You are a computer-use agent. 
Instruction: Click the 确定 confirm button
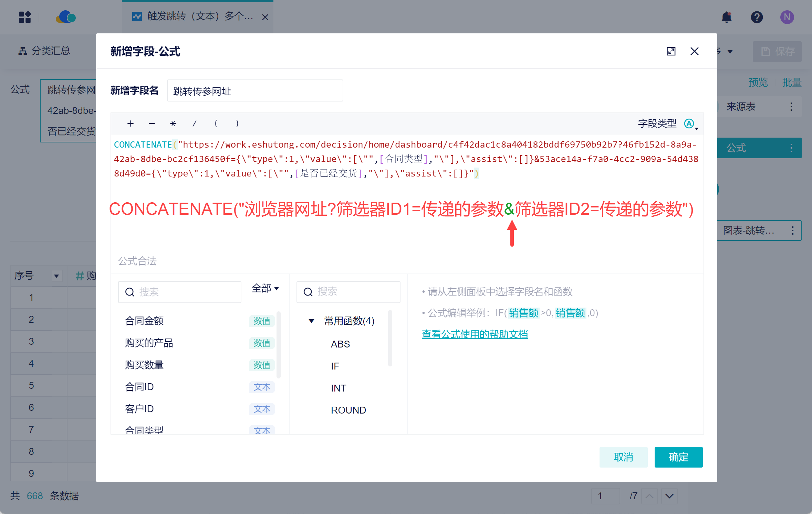click(x=678, y=457)
